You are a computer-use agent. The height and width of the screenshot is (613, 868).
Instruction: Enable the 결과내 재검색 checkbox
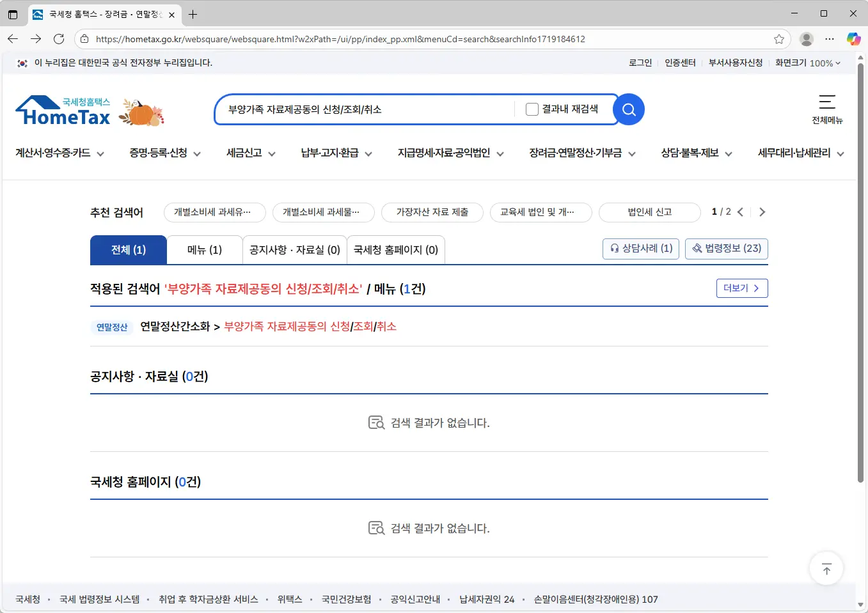point(532,109)
